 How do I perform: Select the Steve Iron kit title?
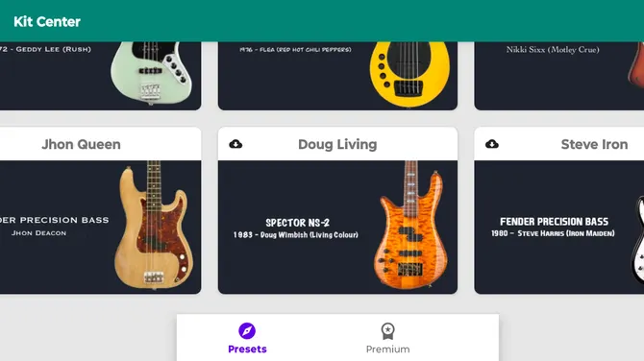(x=594, y=144)
